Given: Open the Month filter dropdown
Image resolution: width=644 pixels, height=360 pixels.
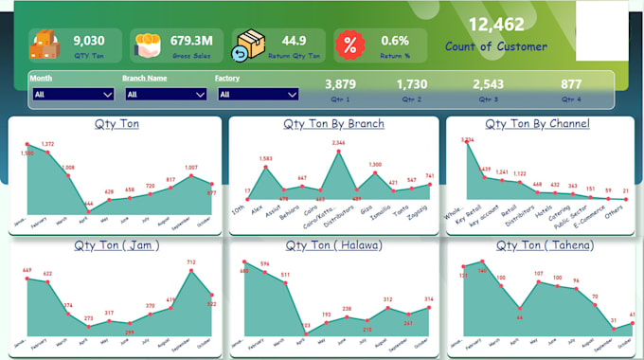Looking at the screenshot, I should point(73,95).
